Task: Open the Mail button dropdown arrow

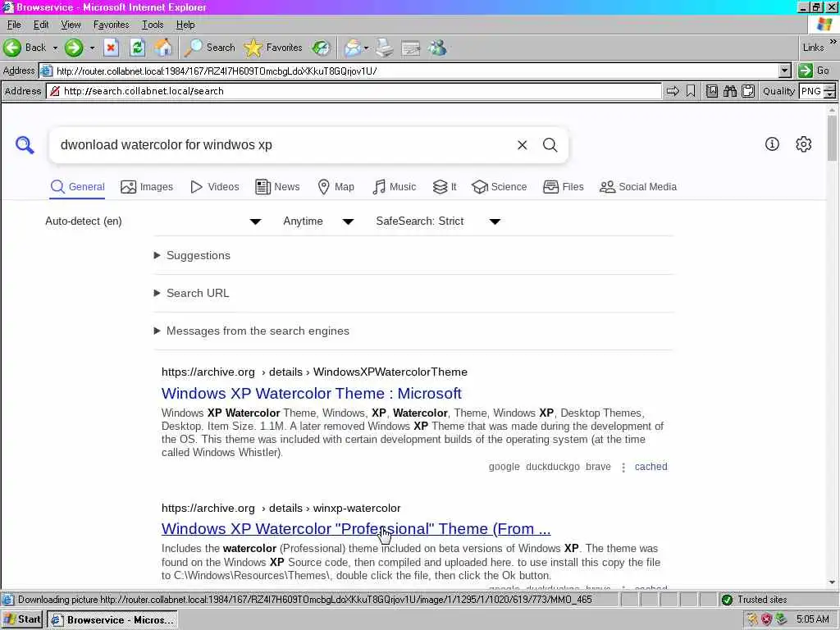Action: pos(366,48)
